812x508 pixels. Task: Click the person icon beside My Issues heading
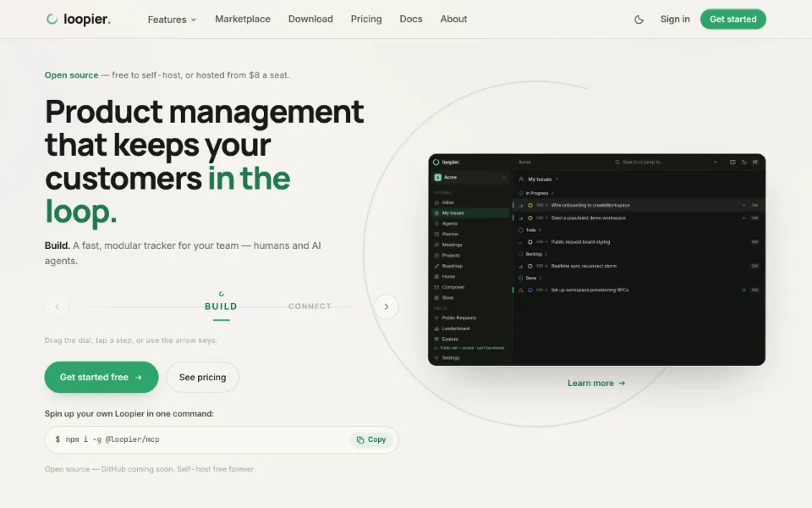[521, 179]
